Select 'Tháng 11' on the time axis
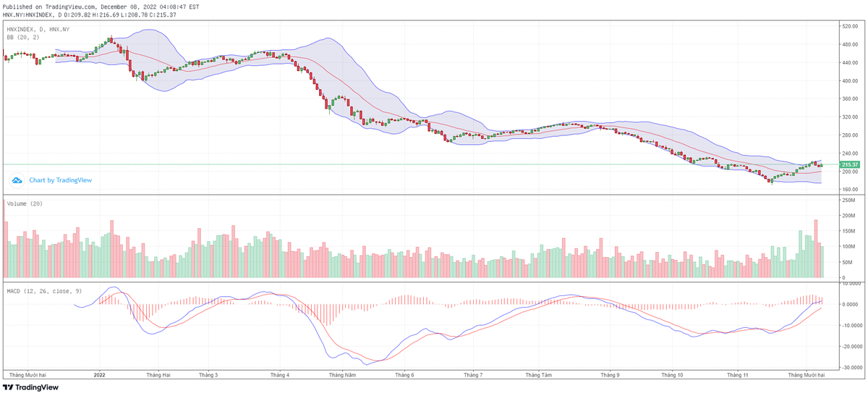Image resolution: width=868 pixels, height=396 pixels. click(738, 375)
